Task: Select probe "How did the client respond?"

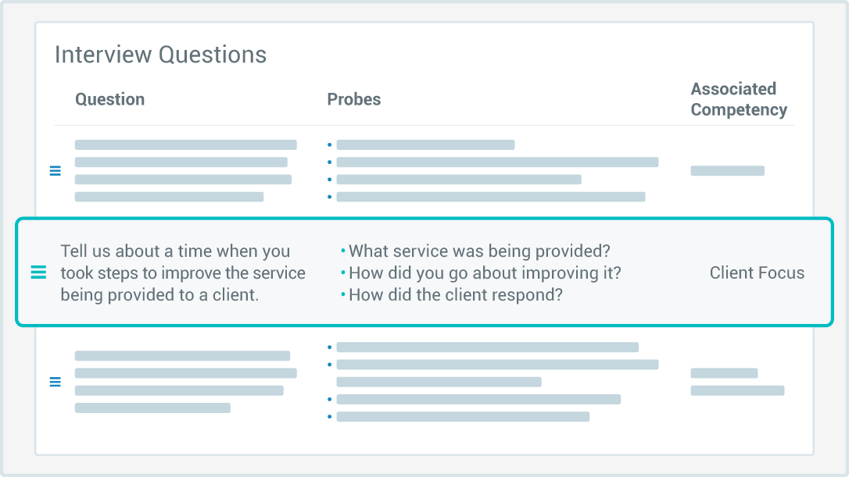Action: point(455,295)
